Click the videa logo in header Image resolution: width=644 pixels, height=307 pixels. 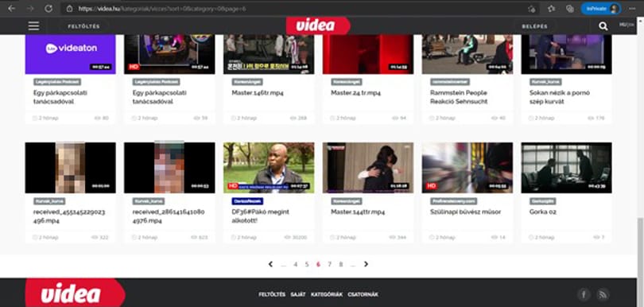point(318,25)
